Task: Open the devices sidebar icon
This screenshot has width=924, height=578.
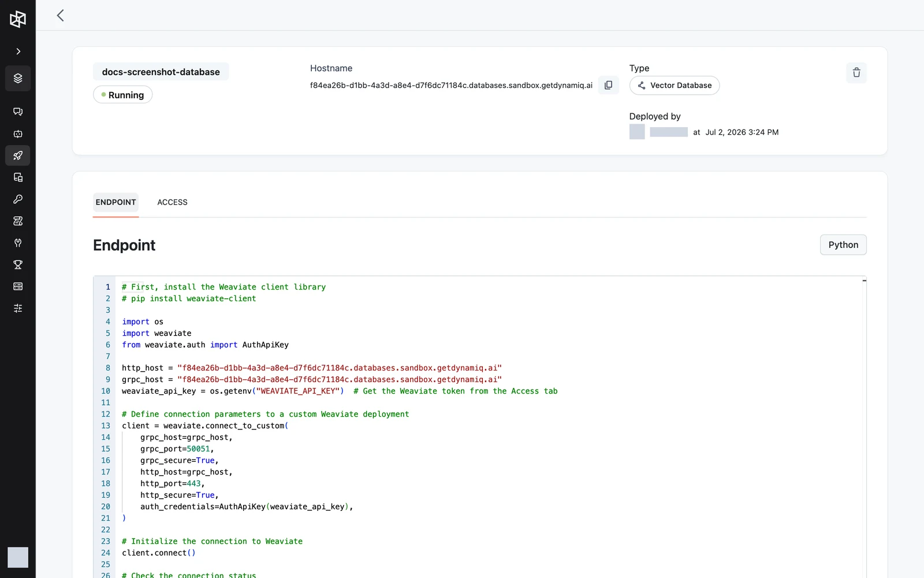Action: click(x=18, y=177)
